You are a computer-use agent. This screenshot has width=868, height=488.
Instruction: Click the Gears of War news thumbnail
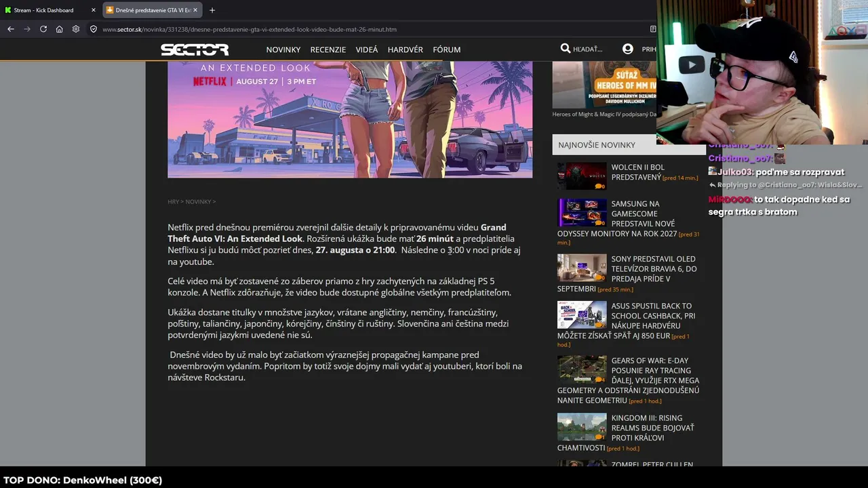point(582,370)
